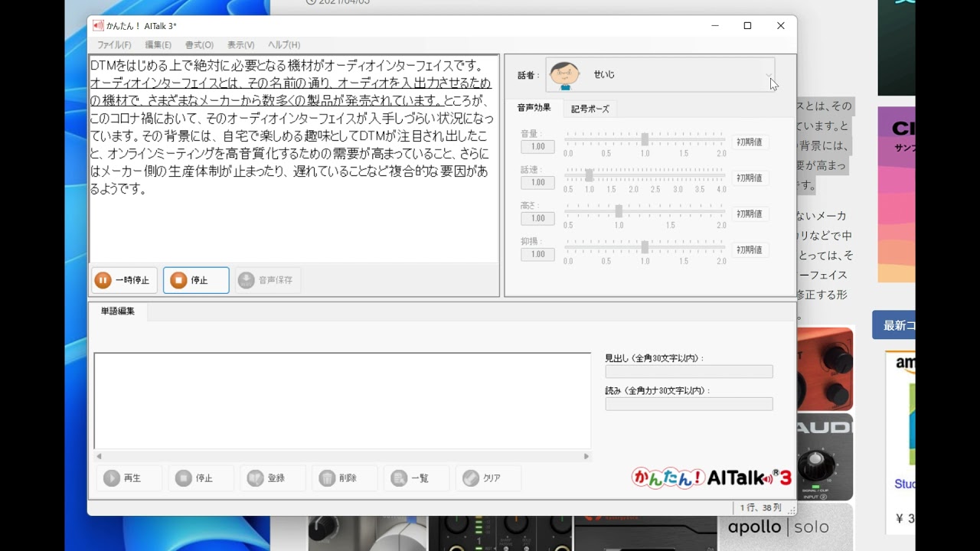The width and height of the screenshot is (980, 551).
Task: Pause speech with the 一時停止 button
Action: (x=124, y=280)
